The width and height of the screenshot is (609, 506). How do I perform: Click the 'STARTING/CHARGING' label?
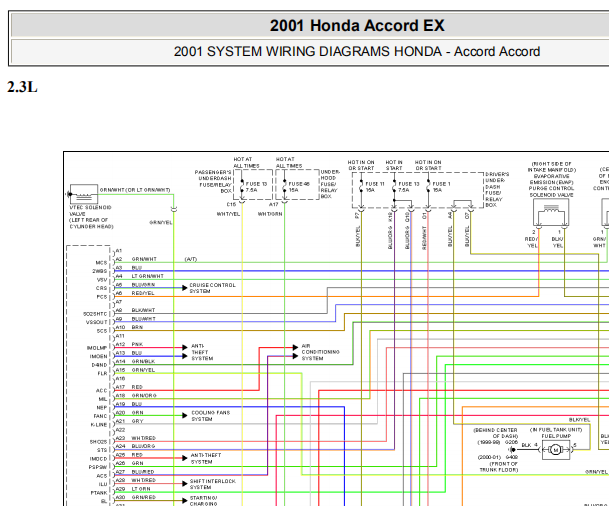(204, 501)
